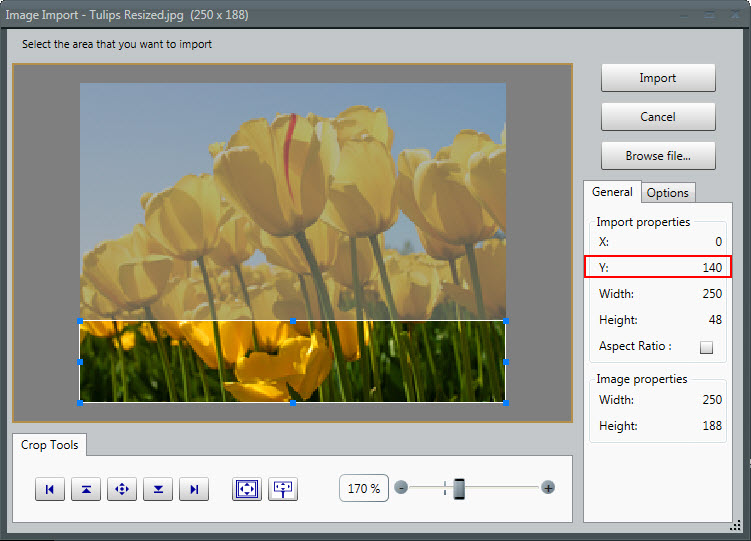Click top-center crop selection handle

(293, 321)
